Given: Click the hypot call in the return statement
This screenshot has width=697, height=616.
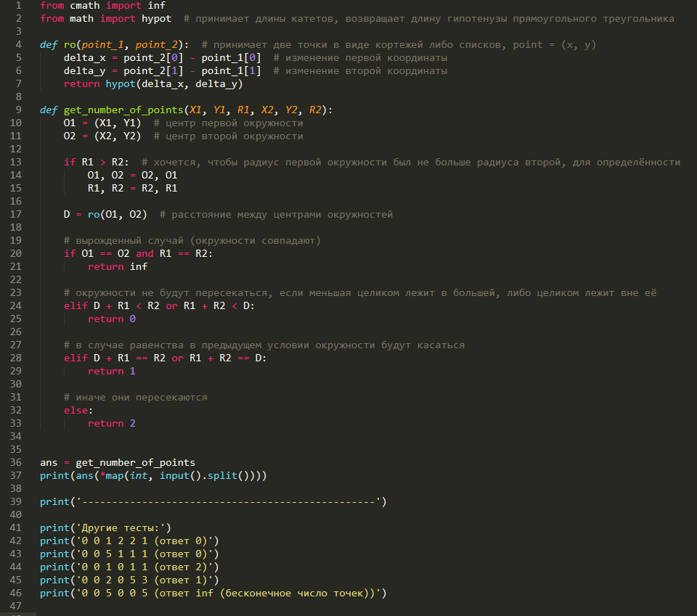Looking at the screenshot, I should pyautogui.click(x=121, y=84).
